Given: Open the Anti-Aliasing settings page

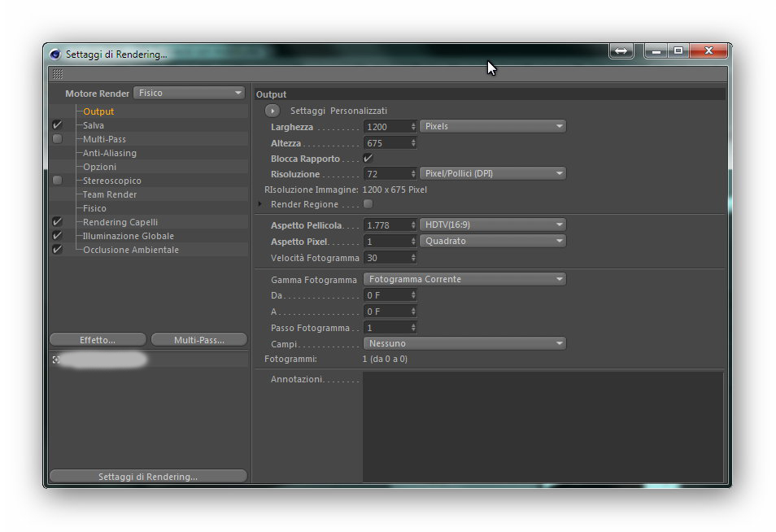Looking at the screenshot, I should tap(110, 153).
